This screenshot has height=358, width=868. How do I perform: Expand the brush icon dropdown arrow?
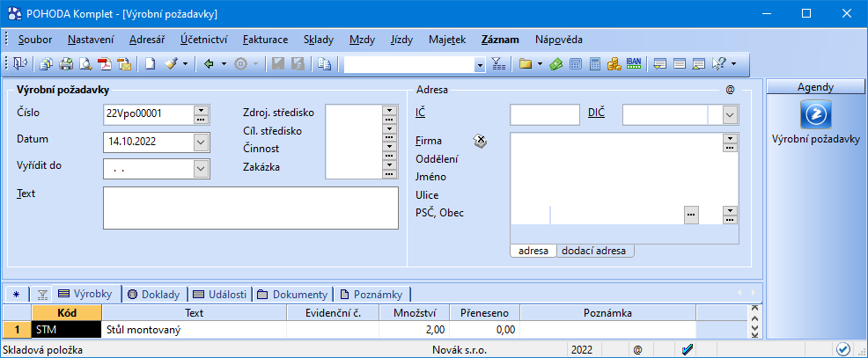coord(186,64)
